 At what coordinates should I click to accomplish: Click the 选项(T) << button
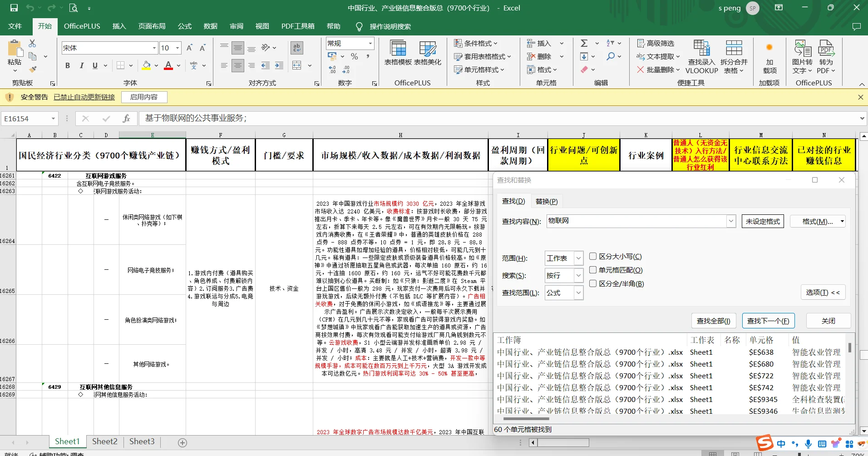click(823, 292)
